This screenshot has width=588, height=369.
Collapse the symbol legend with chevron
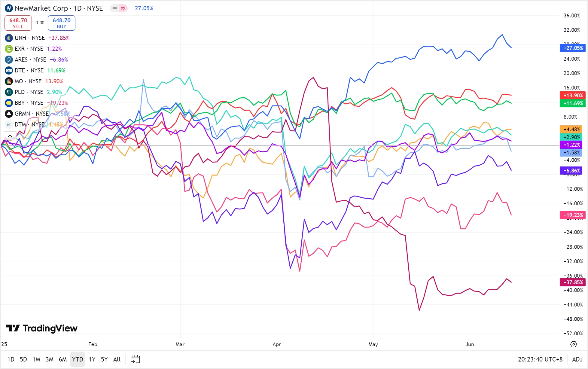10,136
